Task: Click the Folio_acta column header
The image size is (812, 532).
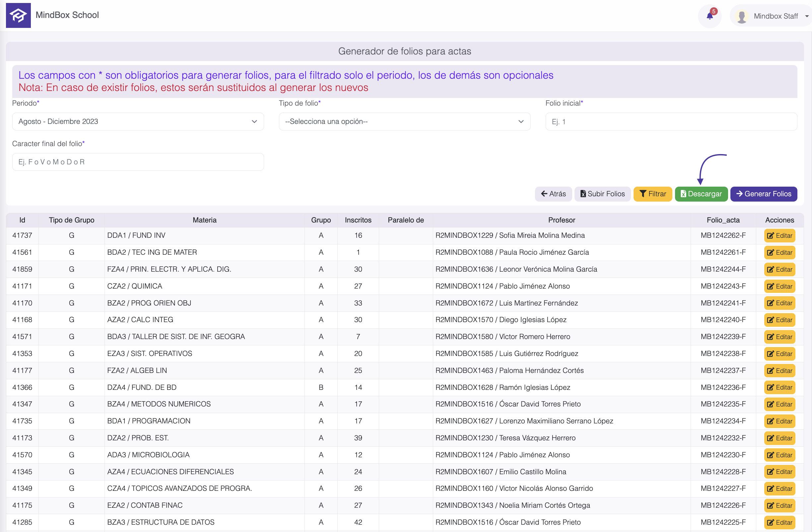Action: click(723, 220)
